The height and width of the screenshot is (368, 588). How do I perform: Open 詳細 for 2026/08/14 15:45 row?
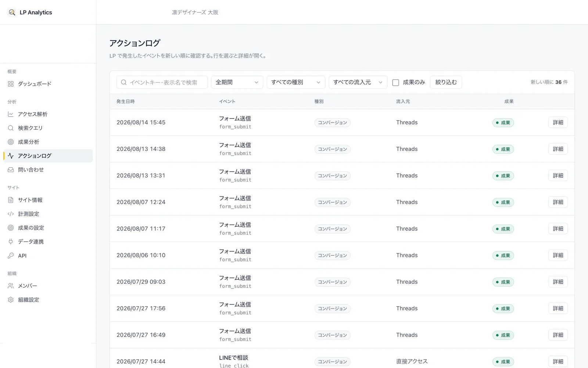coord(558,123)
